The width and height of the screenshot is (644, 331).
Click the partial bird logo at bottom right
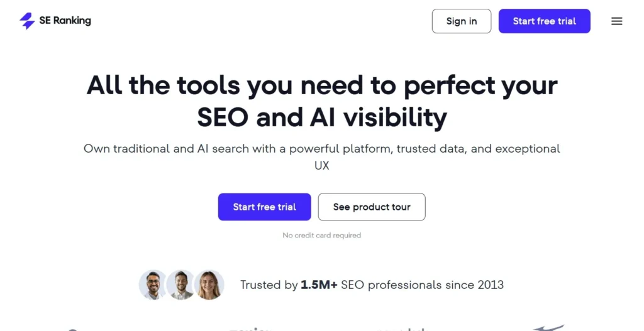point(548,327)
